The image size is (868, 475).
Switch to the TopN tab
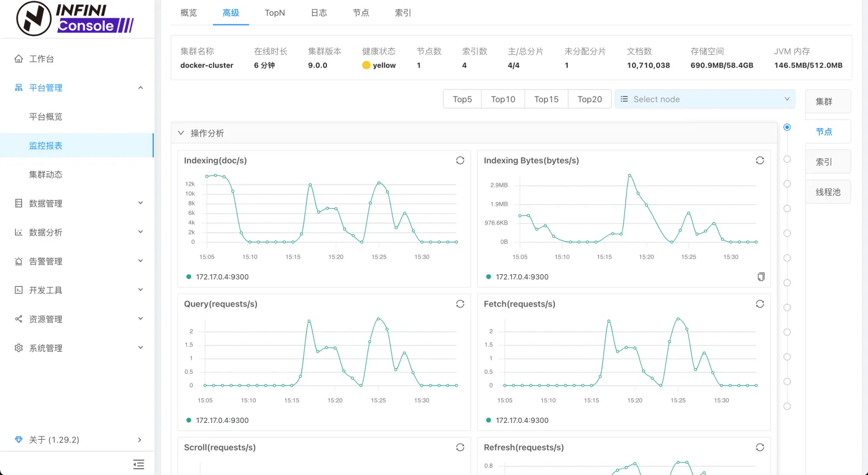click(x=275, y=13)
